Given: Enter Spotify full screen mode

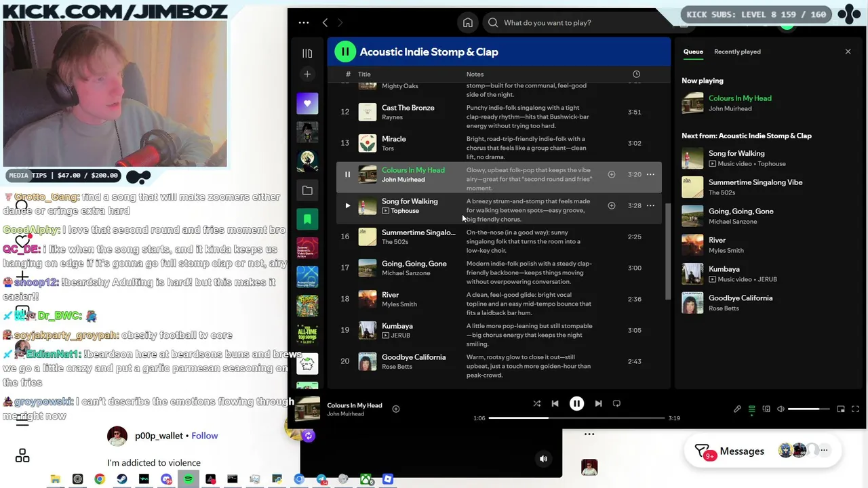Looking at the screenshot, I should click(855, 409).
